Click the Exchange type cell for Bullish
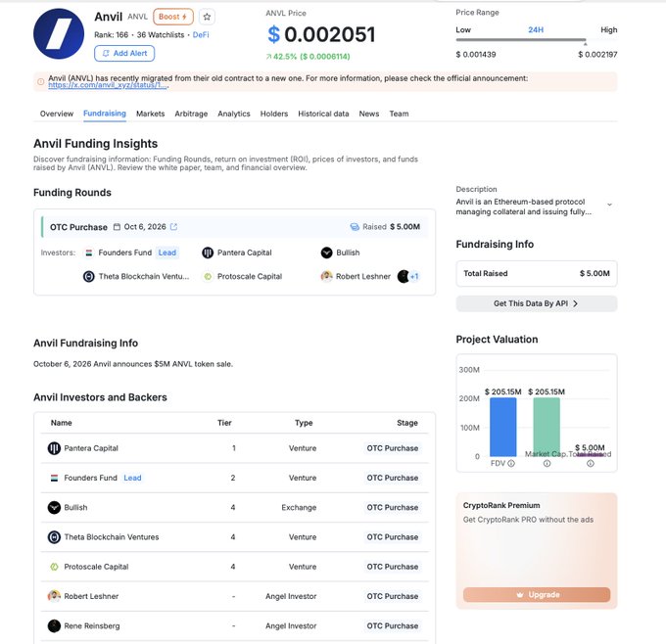This screenshot has width=666, height=644. [x=299, y=507]
